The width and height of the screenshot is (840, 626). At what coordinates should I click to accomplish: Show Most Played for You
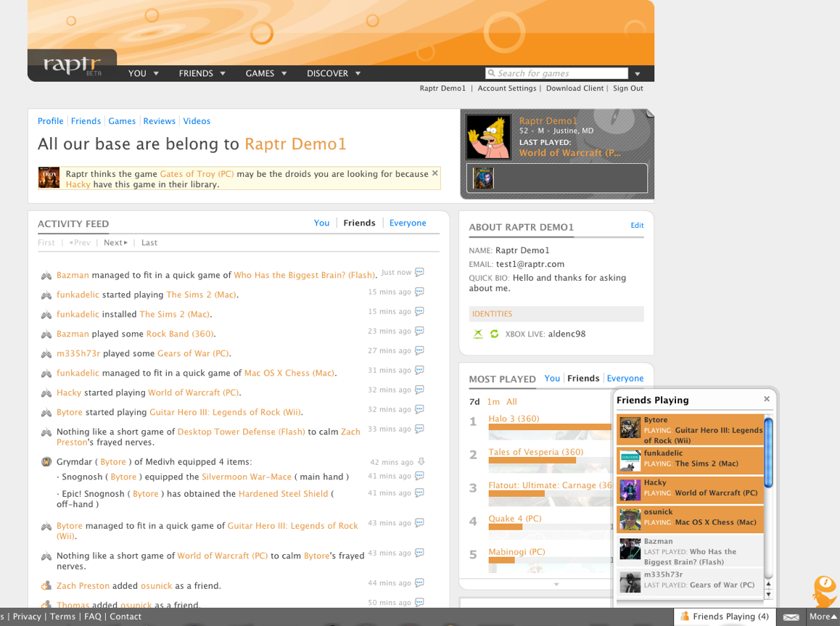click(552, 378)
